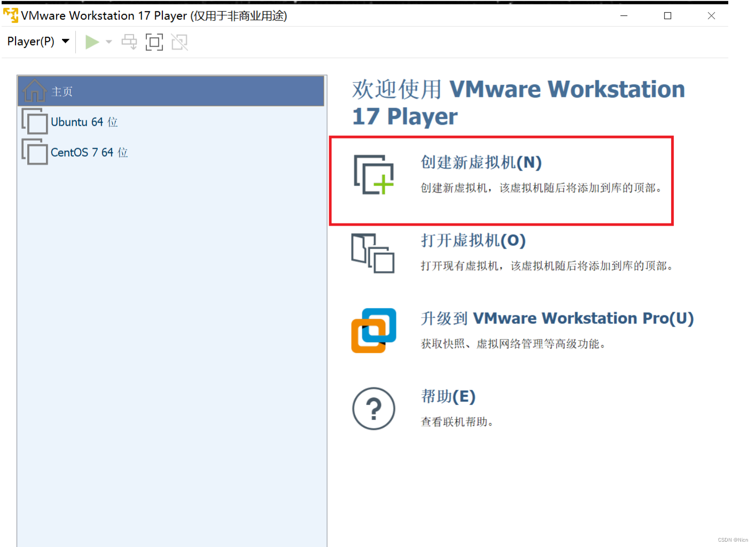
Task: Click the Help question mark icon
Action: click(x=373, y=409)
